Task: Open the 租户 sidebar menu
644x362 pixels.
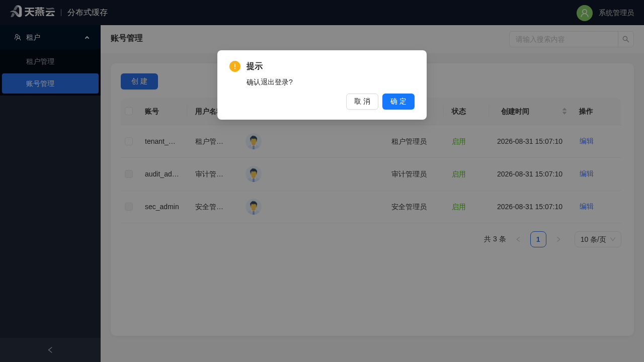Action: tap(50, 37)
